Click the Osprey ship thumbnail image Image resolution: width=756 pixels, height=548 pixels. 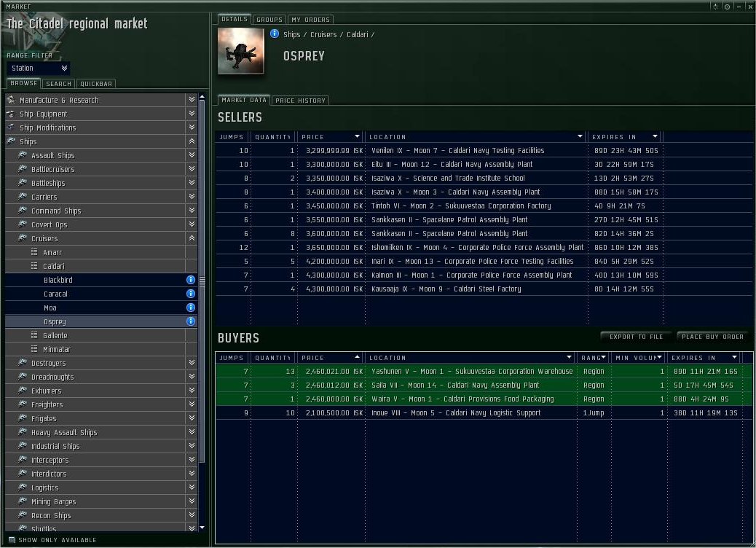pos(240,51)
